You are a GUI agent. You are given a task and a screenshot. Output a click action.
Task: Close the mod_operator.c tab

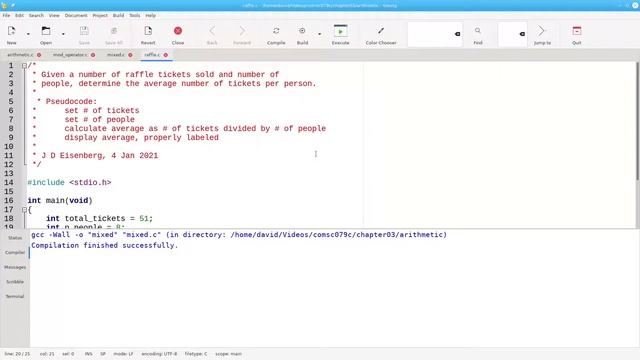click(x=93, y=55)
